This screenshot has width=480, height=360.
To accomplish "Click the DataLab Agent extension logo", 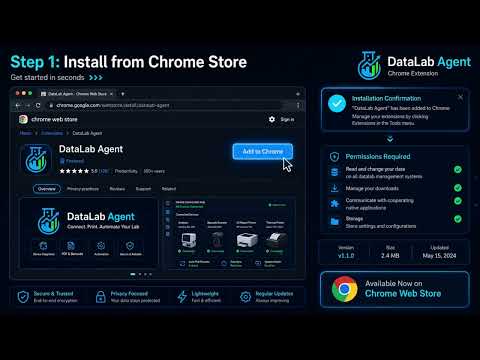I will [x=36, y=159].
